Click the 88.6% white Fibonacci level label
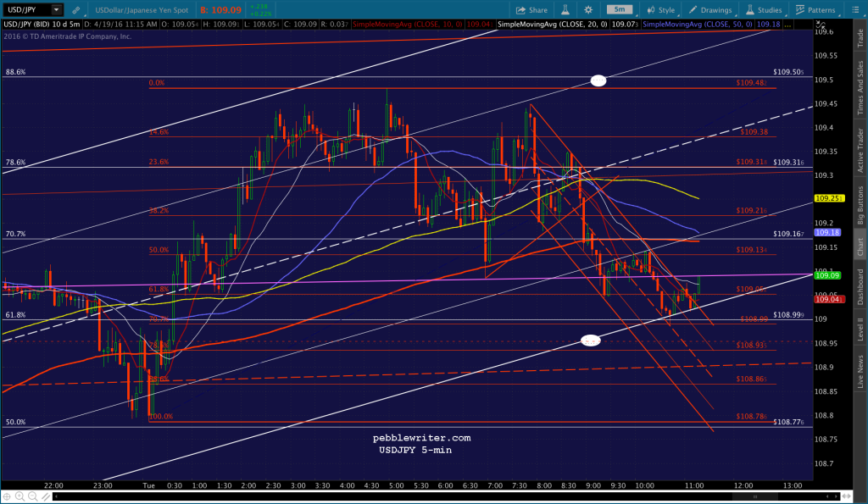This screenshot has width=868, height=504. (15, 72)
